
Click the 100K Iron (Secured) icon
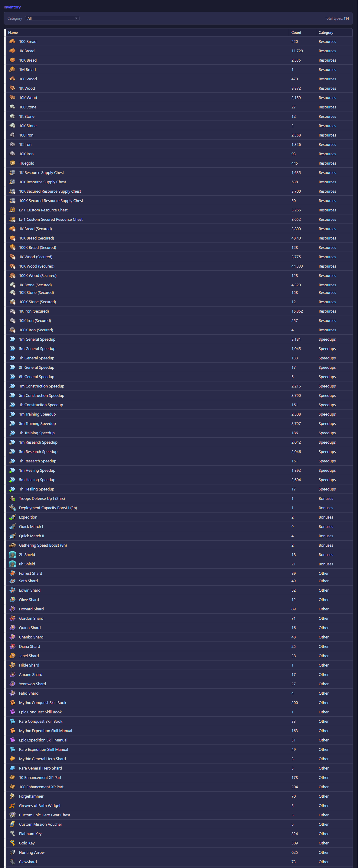coord(12,330)
